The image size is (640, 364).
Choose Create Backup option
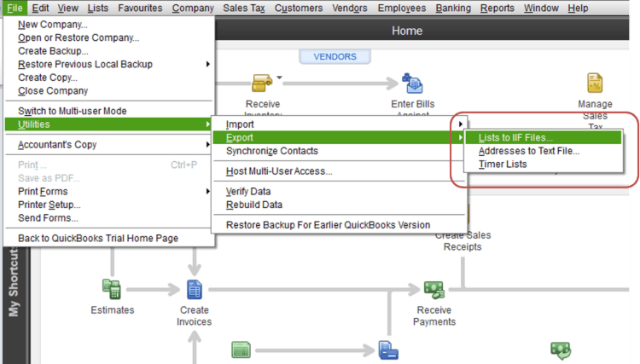tap(53, 51)
